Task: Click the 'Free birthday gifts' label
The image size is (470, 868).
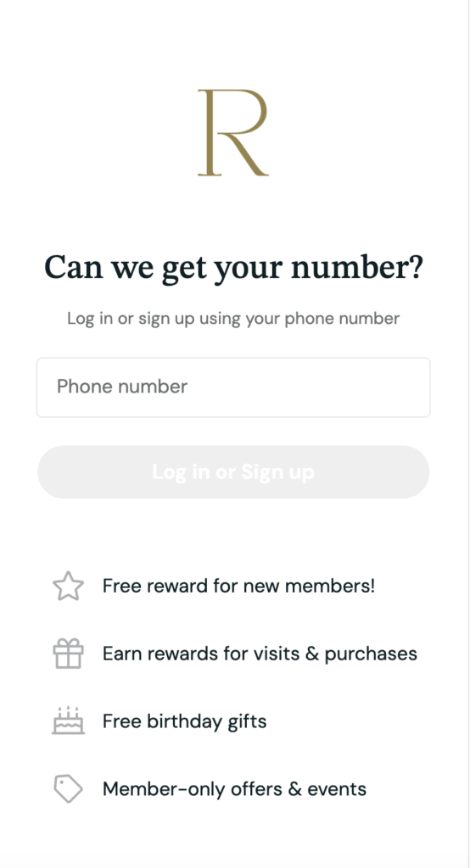Action: tap(185, 721)
